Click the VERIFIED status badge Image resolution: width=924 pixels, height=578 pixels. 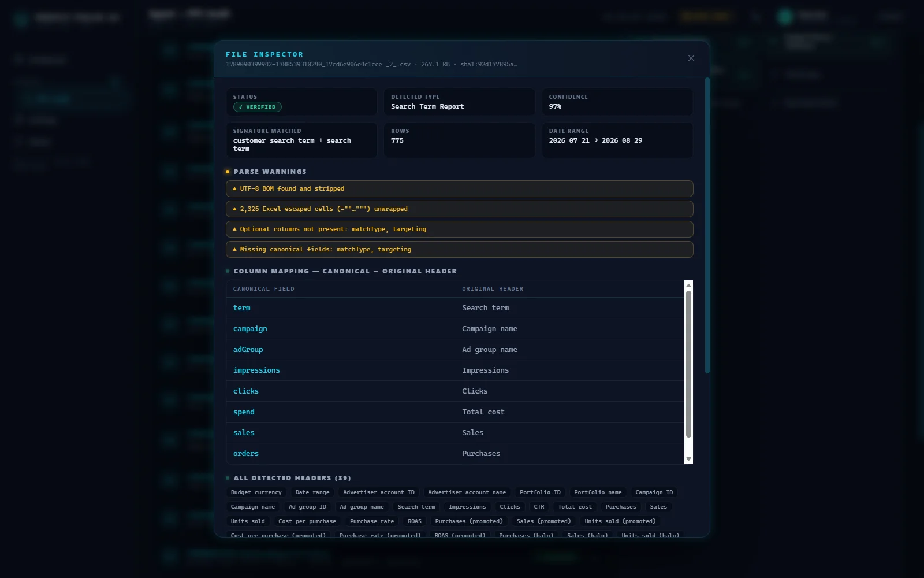tap(258, 107)
